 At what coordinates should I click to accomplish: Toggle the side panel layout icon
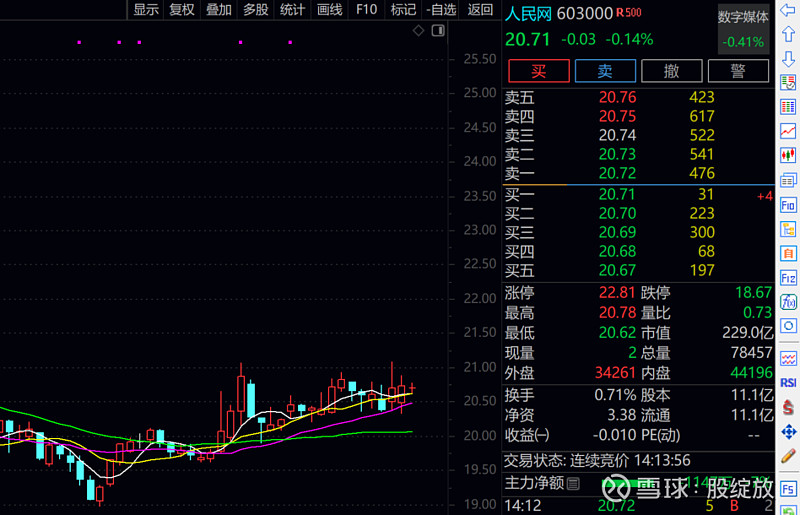438,31
